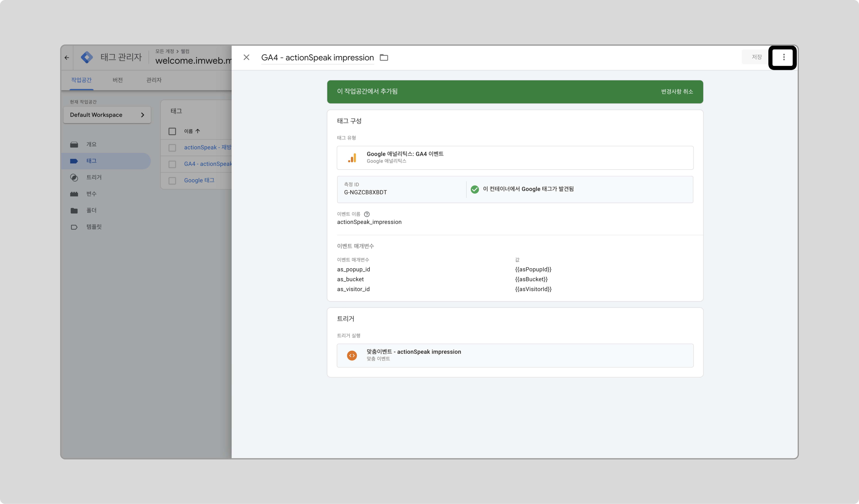Click the orange custom event trigger icon
The height and width of the screenshot is (504, 859).
(352, 355)
